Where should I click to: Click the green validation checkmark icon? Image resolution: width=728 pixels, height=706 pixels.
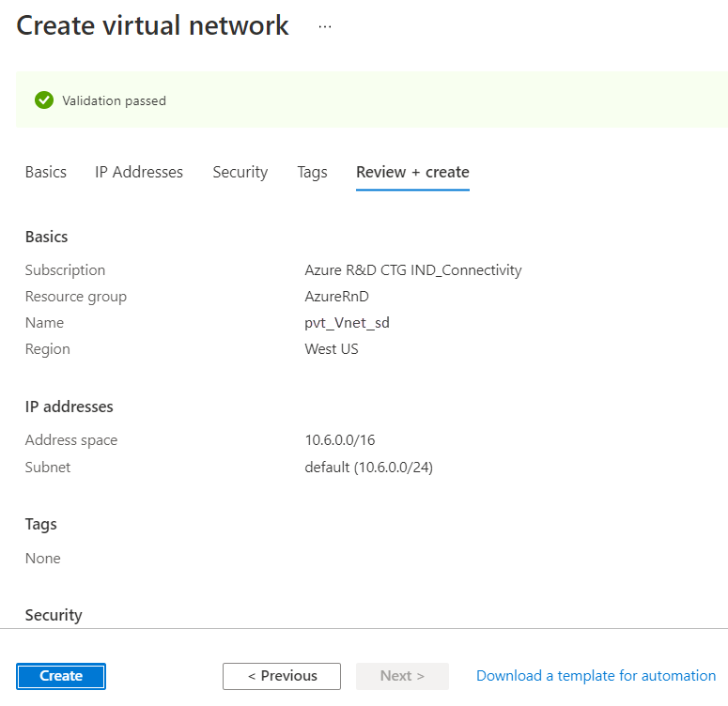(43, 100)
